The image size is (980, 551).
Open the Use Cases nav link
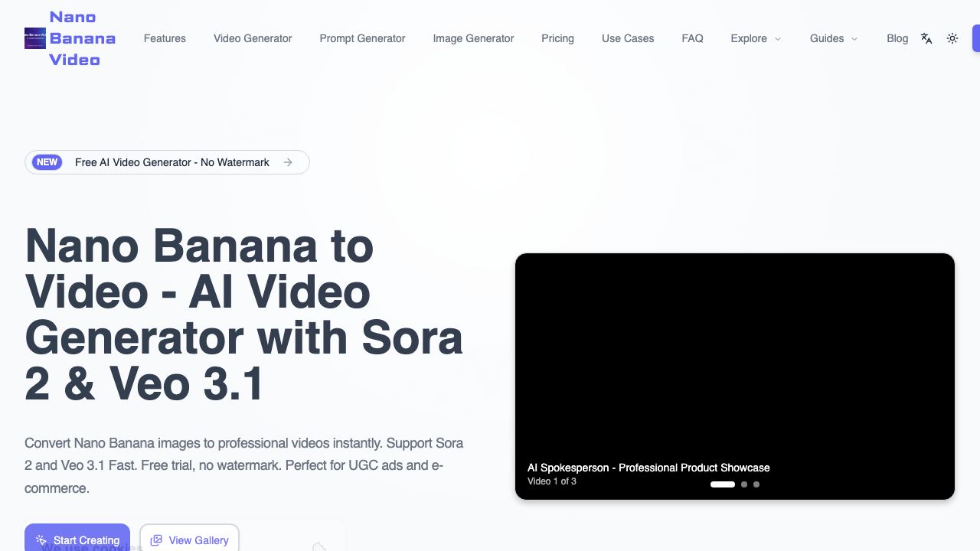pos(628,38)
